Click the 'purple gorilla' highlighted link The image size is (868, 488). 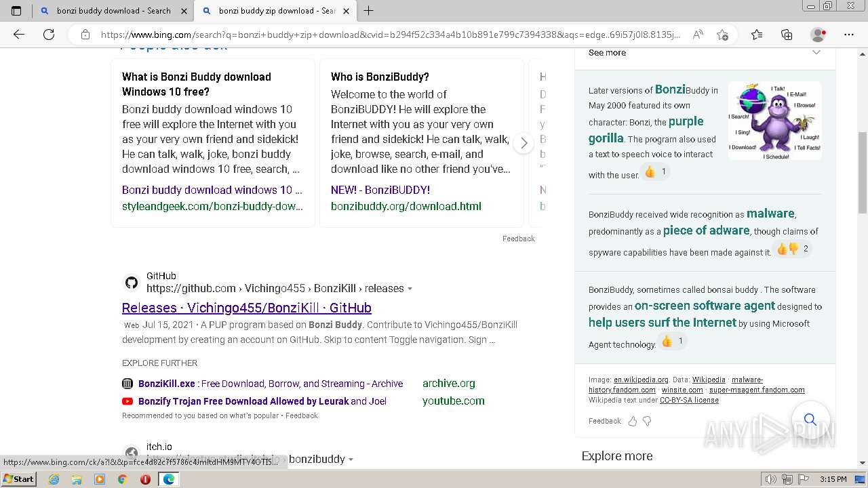pyautogui.click(x=646, y=129)
